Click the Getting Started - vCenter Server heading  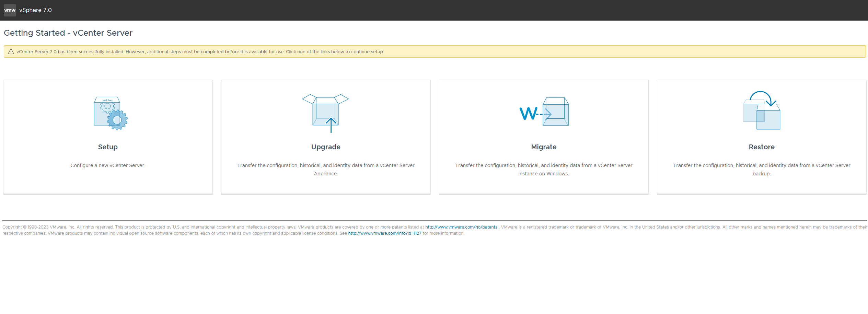68,33
